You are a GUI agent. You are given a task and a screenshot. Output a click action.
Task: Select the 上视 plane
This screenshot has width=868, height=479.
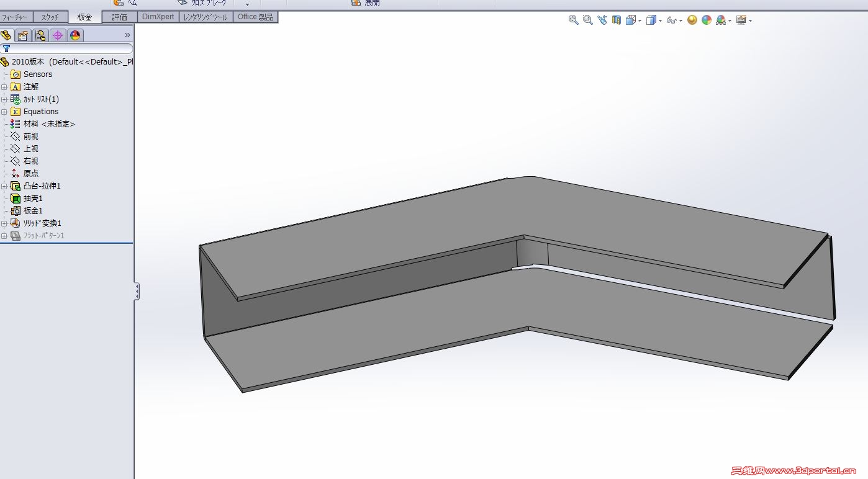31,149
